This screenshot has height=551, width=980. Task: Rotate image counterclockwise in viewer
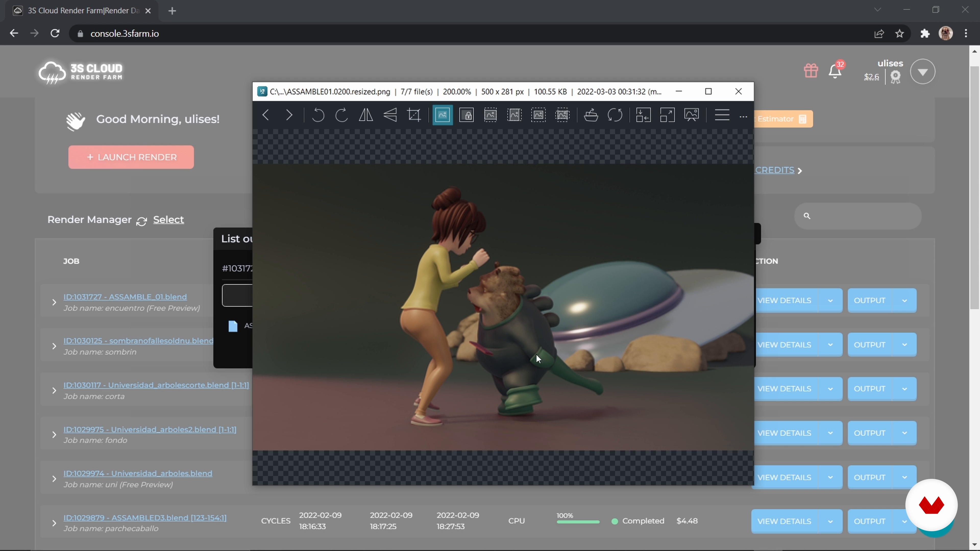click(x=318, y=115)
